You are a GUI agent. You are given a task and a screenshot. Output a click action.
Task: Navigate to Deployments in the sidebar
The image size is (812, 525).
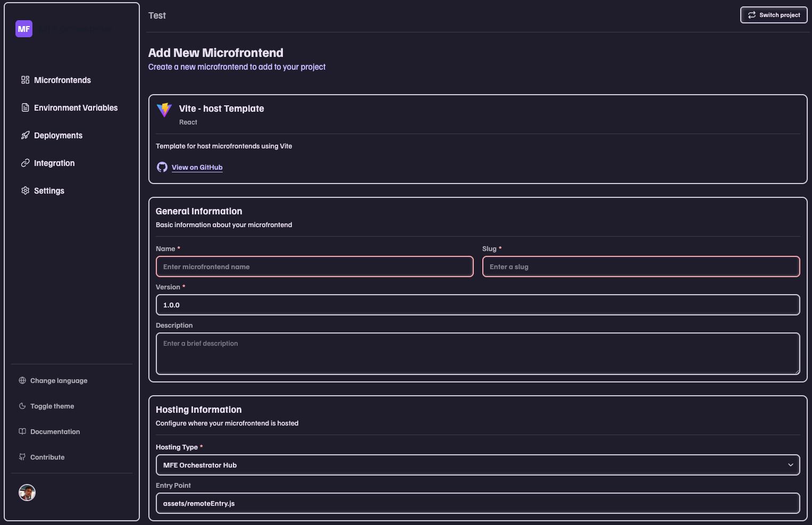pos(58,135)
